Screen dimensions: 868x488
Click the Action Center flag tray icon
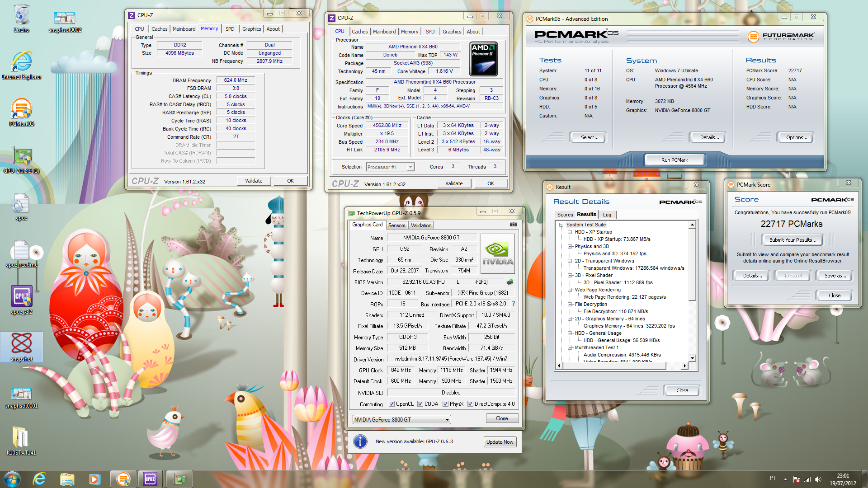pyautogui.click(x=797, y=479)
